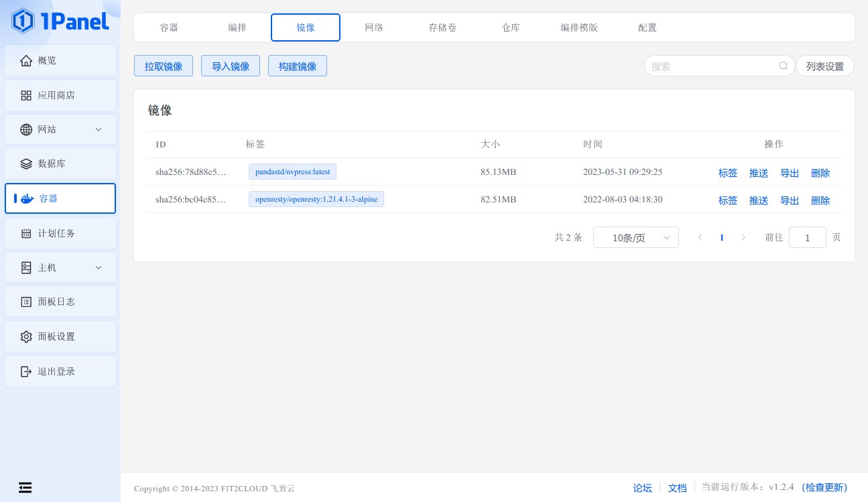This screenshot has height=502, width=868.
Task: Switch to the 编排 tab
Action: tap(237, 27)
